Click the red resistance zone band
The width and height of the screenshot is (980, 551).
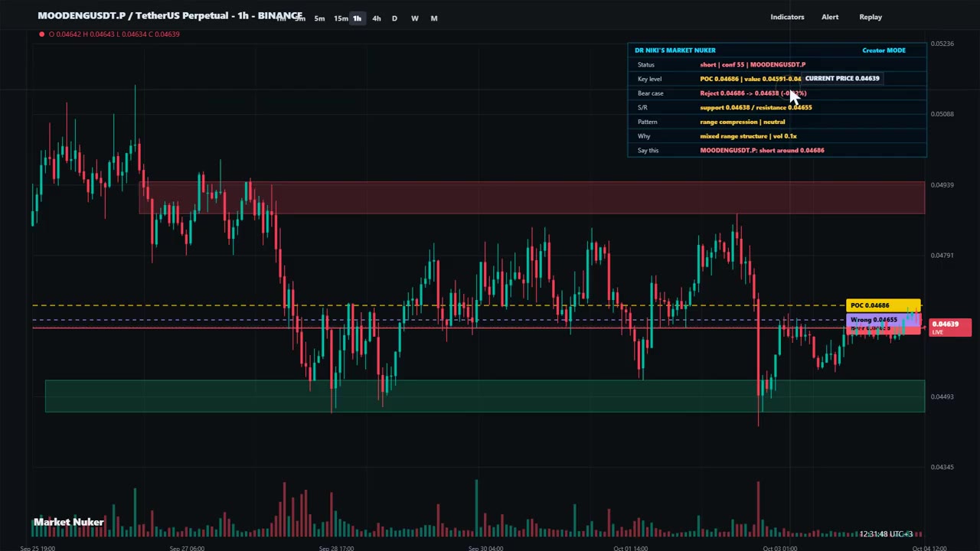click(531, 197)
